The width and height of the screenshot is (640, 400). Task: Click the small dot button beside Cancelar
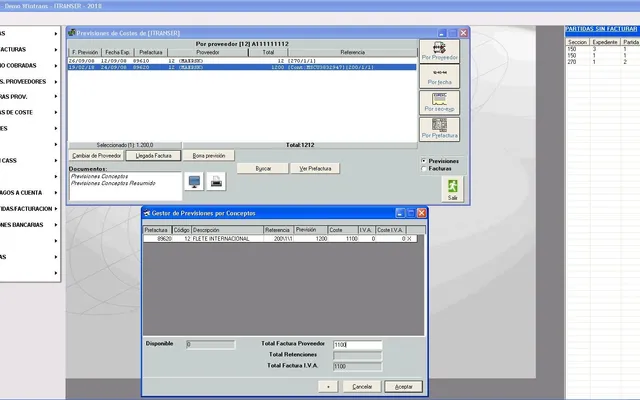point(328,387)
